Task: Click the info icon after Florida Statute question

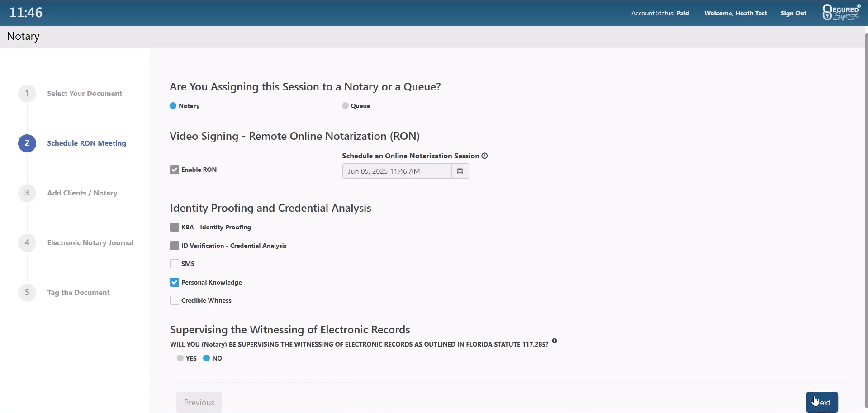Action: click(x=555, y=341)
